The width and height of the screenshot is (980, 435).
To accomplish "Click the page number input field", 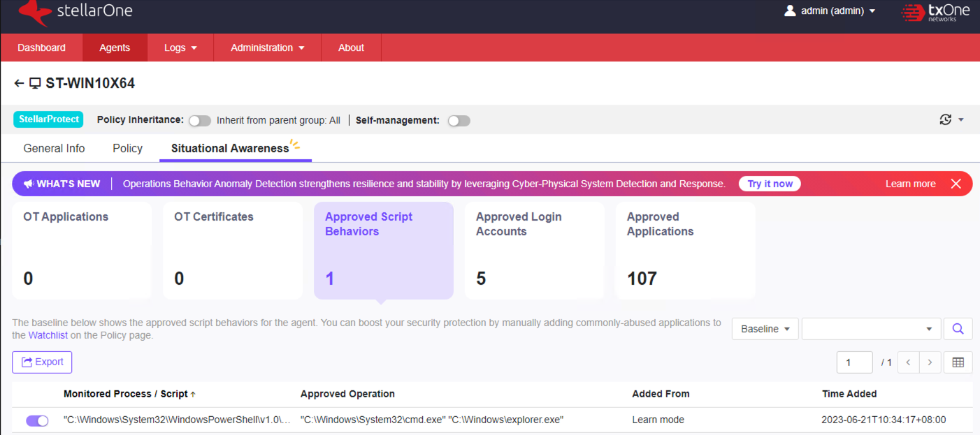I will coord(854,362).
